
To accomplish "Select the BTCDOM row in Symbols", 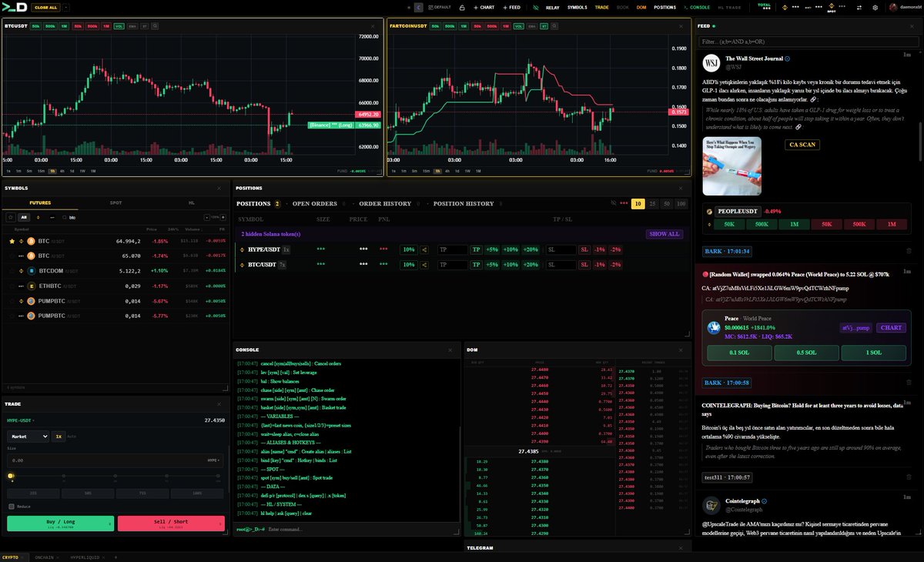I will pos(115,270).
